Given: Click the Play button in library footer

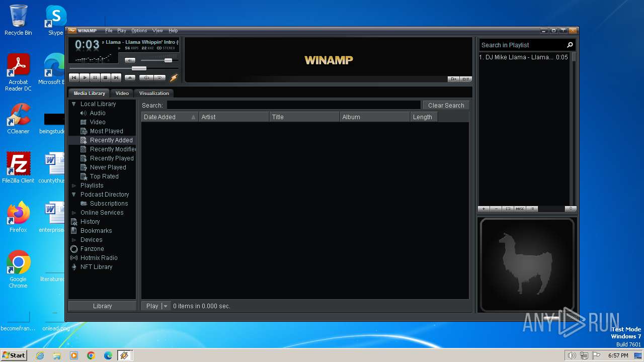Looking at the screenshot, I should [152, 306].
